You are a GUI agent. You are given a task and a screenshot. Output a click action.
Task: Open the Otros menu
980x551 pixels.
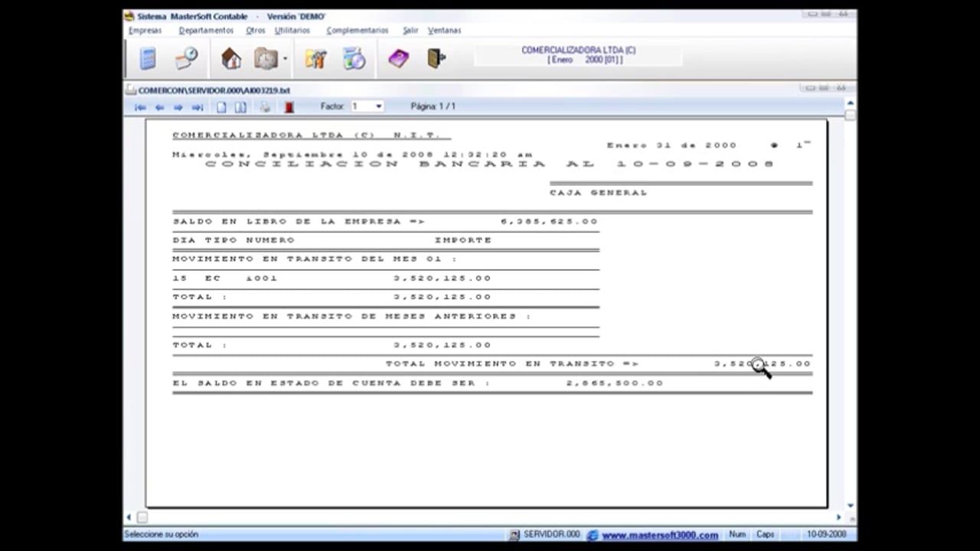click(256, 31)
